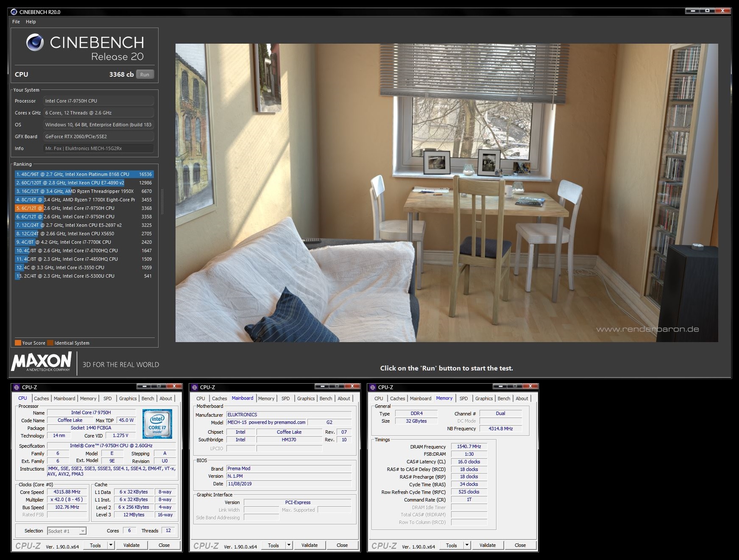The image size is (739, 560).
Task: Select the Ryzen 7 1700X ranking row
Action: (x=84, y=200)
